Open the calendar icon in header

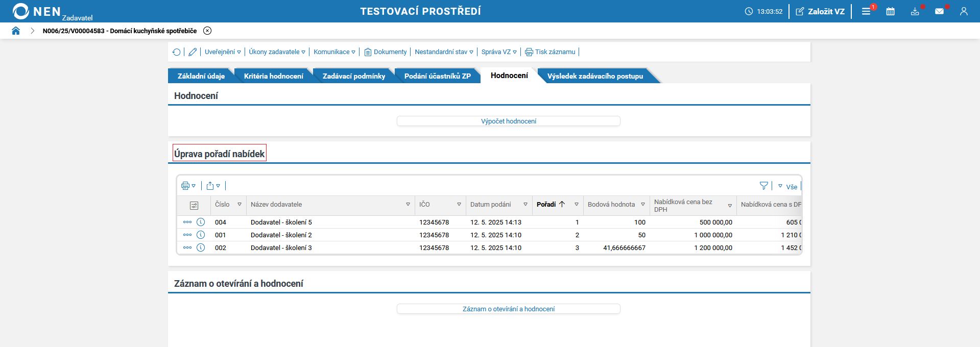click(x=891, y=11)
